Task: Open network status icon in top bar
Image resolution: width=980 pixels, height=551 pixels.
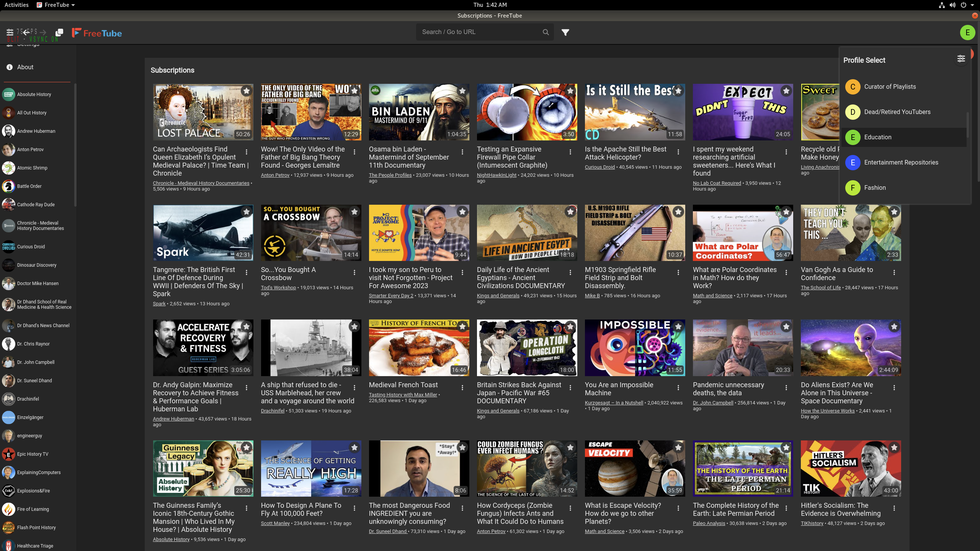Action: point(942,5)
